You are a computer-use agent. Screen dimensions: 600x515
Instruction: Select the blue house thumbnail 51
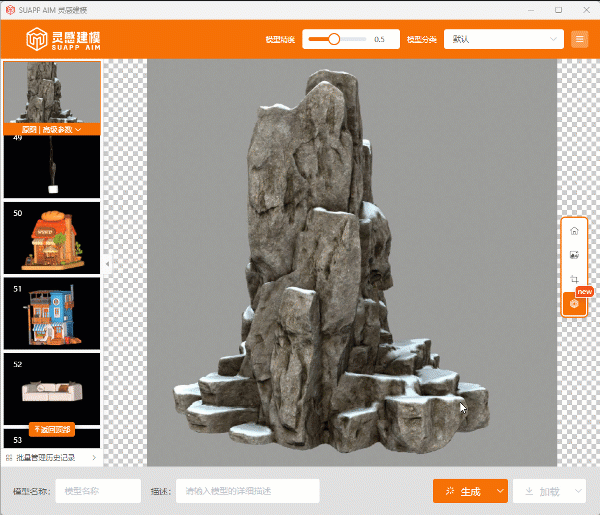pos(52,313)
